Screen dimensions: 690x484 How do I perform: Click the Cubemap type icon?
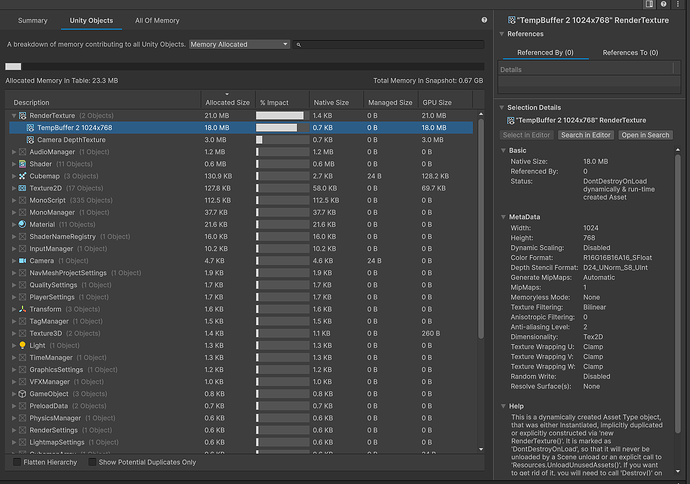point(21,176)
